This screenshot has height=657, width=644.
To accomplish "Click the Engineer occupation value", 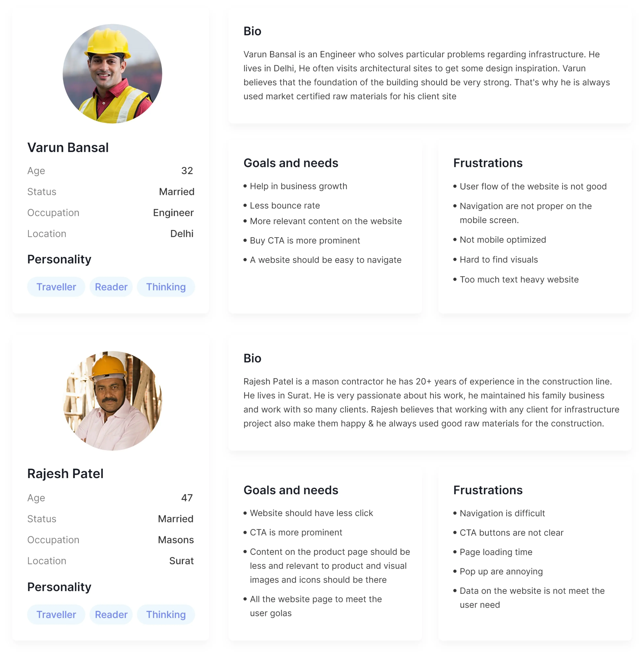I will click(173, 213).
